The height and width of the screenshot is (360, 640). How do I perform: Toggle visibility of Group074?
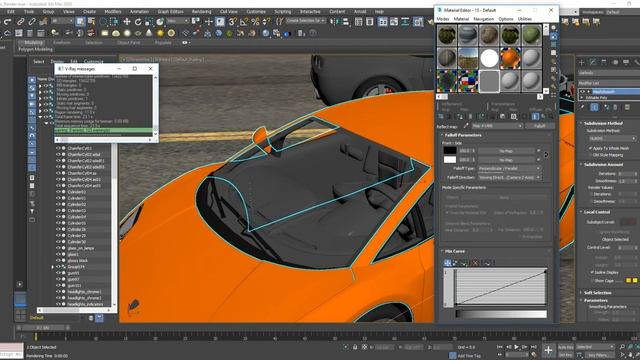(x=58, y=267)
